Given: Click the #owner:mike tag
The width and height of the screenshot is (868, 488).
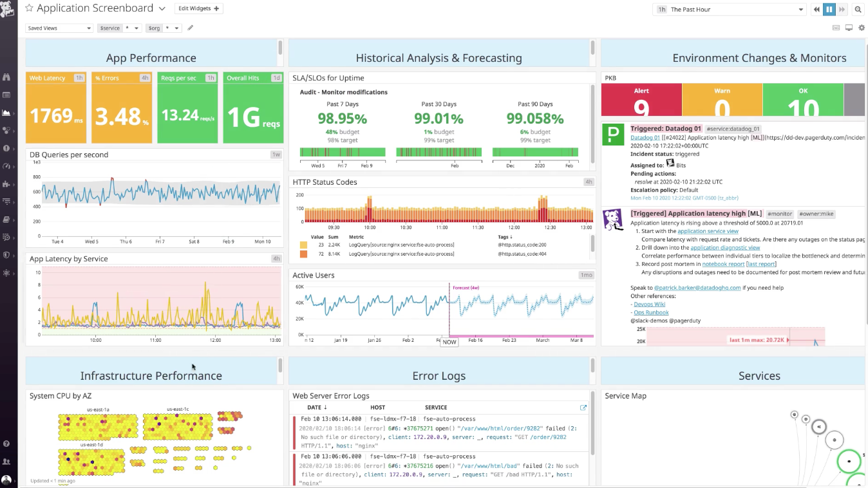Looking at the screenshot, I should tap(816, 214).
